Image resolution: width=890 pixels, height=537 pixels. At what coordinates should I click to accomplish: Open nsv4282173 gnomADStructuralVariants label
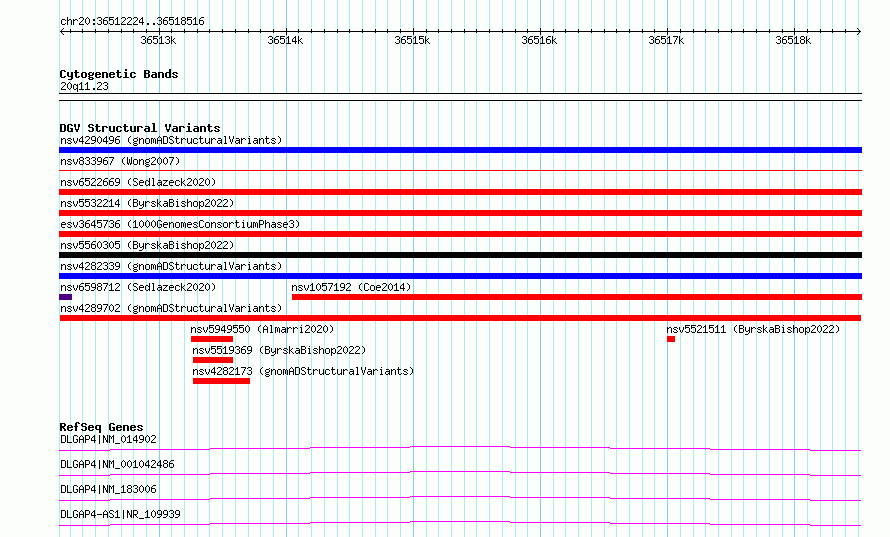303,371
